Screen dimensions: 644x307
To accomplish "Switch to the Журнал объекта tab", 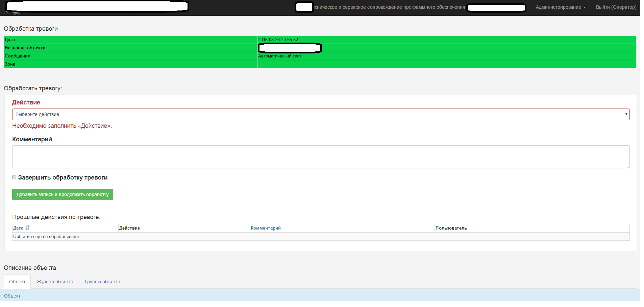I will (55, 282).
